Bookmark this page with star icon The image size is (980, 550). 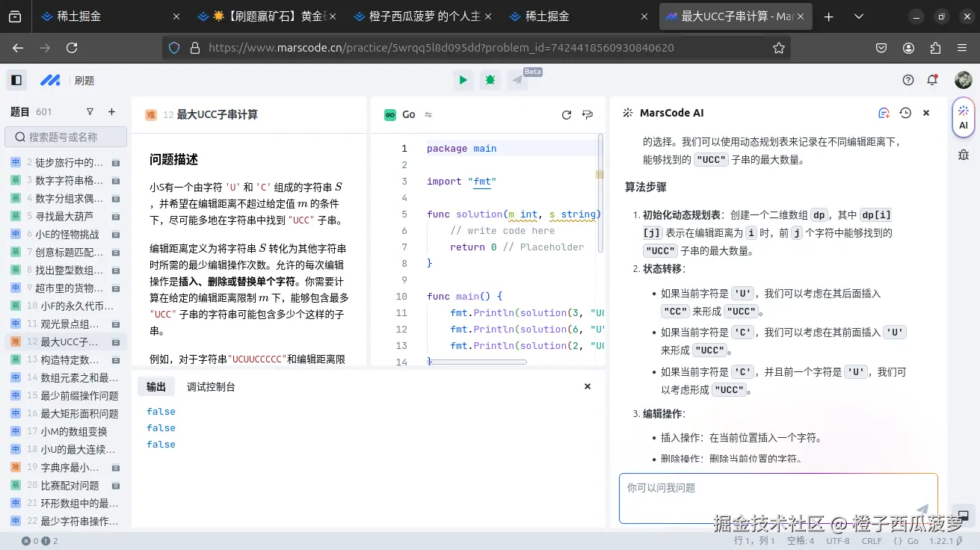(779, 48)
